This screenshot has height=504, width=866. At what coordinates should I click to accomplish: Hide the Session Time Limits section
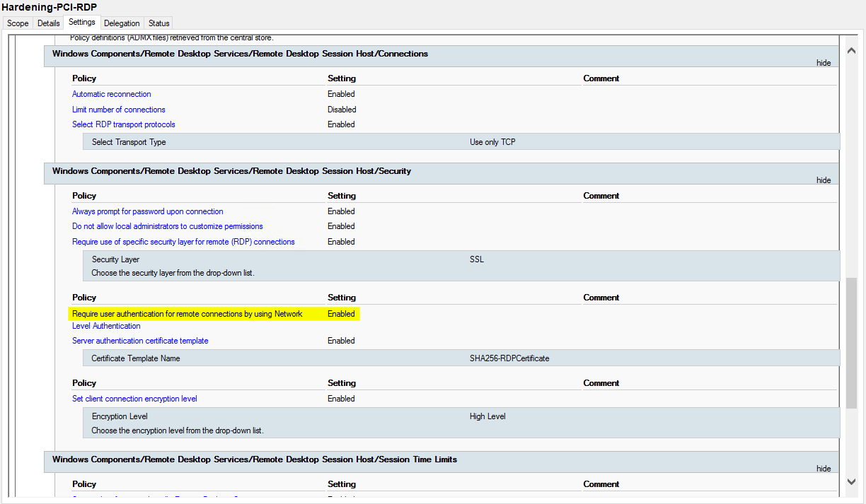click(824, 469)
